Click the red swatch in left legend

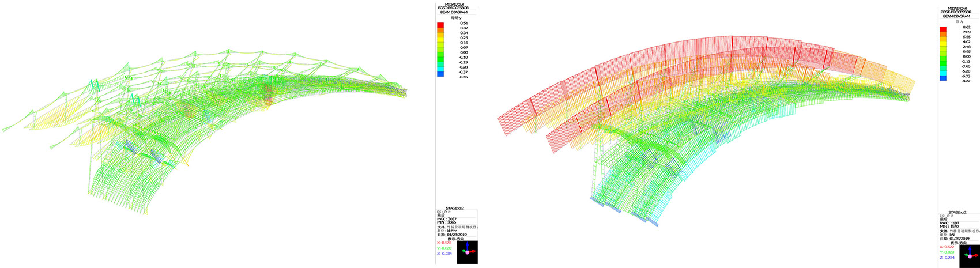[440, 26]
